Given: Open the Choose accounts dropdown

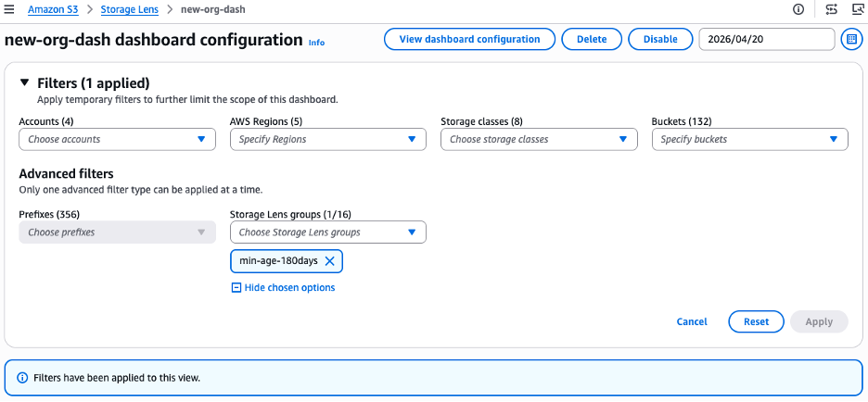Looking at the screenshot, I should pyautogui.click(x=118, y=139).
